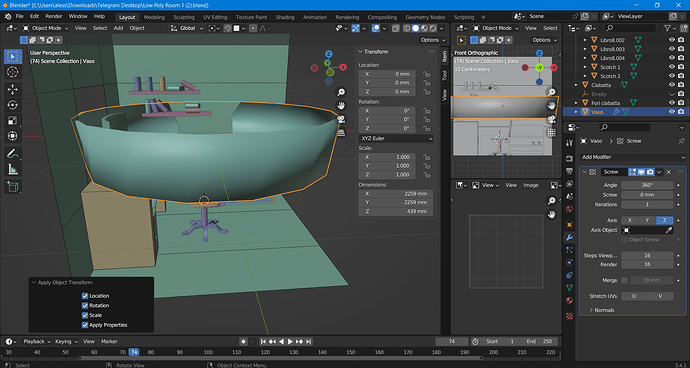Pin the Vaso properties context

(681, 141)
